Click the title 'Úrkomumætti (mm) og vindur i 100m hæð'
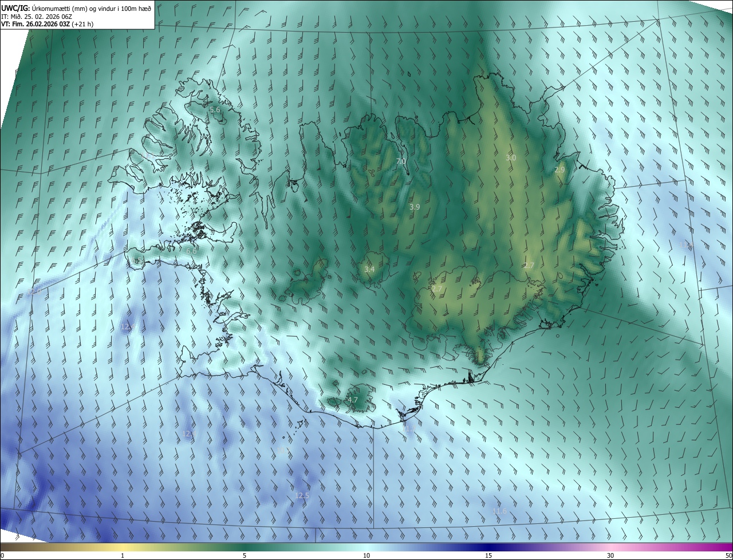 (x=91, y=7)
